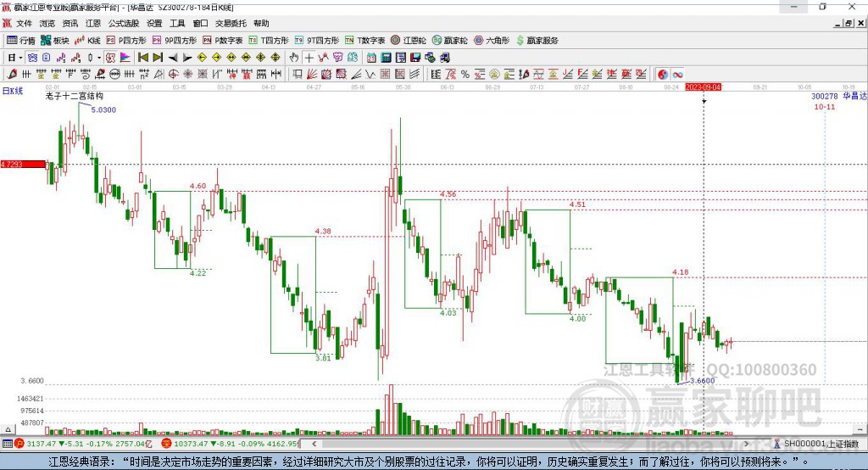The width and height of the screenshot is (868, 470).
Task: Select the Gann fan lines drawing tool
Action: (311, 75)
